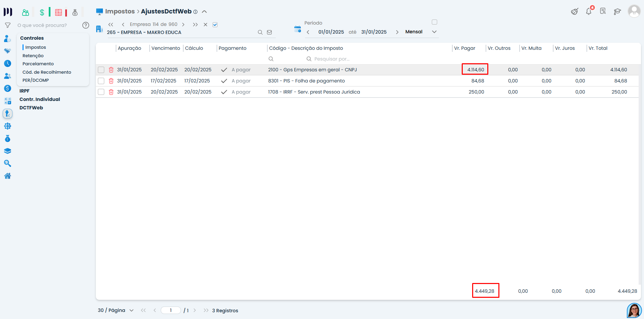The image size is (644, 319).
Task: Open the magnifier search sidebar icon
Action: tap(7, 164)
